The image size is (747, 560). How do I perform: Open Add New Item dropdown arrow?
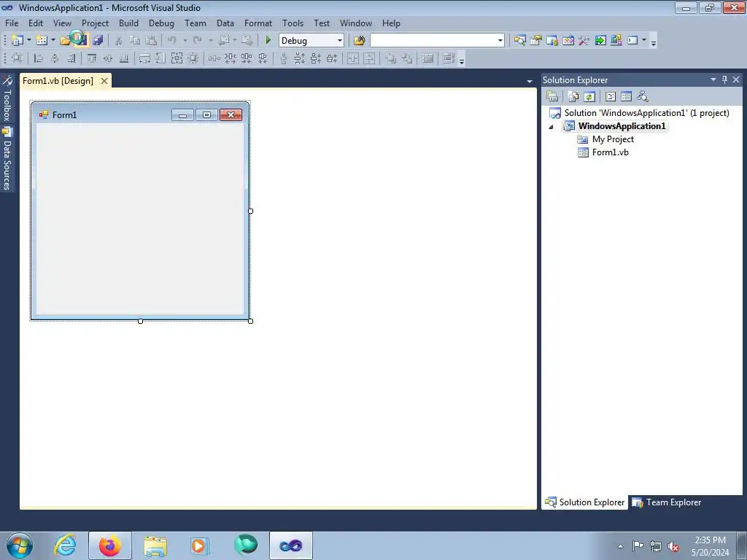pyautogui.click(x=53, y=41)
